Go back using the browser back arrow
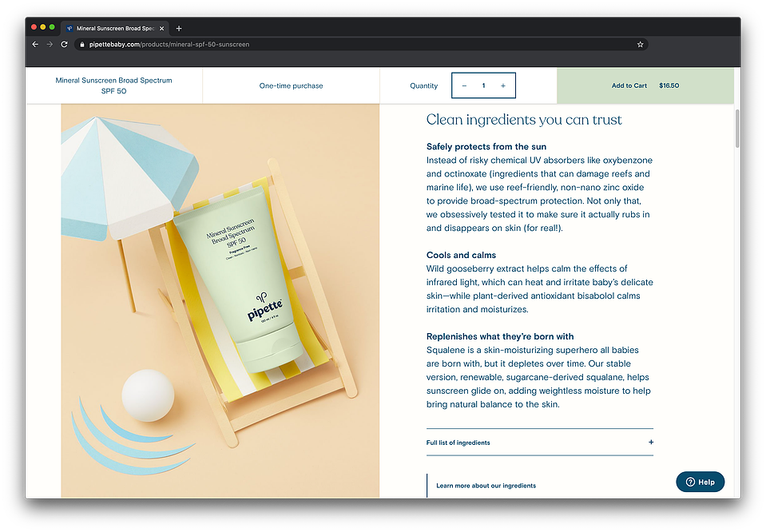The image size is (766, 532). pos(35,45)
